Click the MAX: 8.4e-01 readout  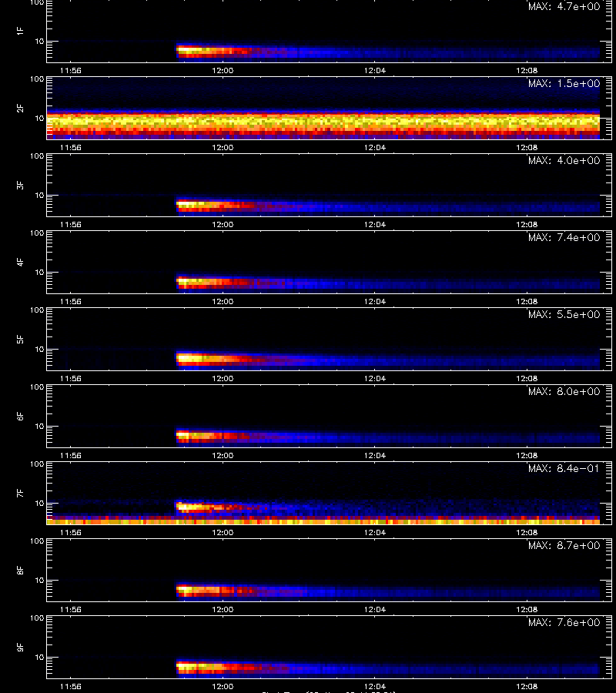(564, 468)
